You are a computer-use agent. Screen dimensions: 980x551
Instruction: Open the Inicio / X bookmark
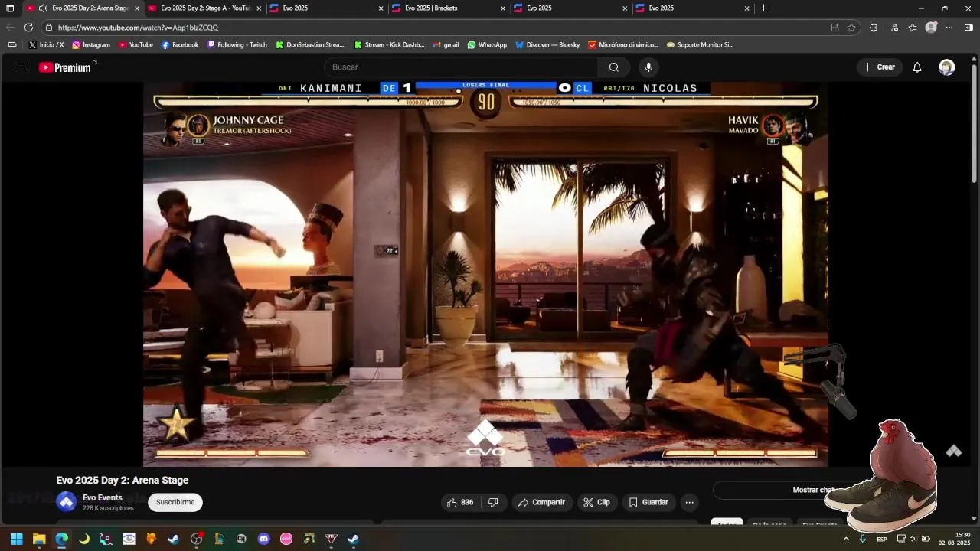point(47,45)
